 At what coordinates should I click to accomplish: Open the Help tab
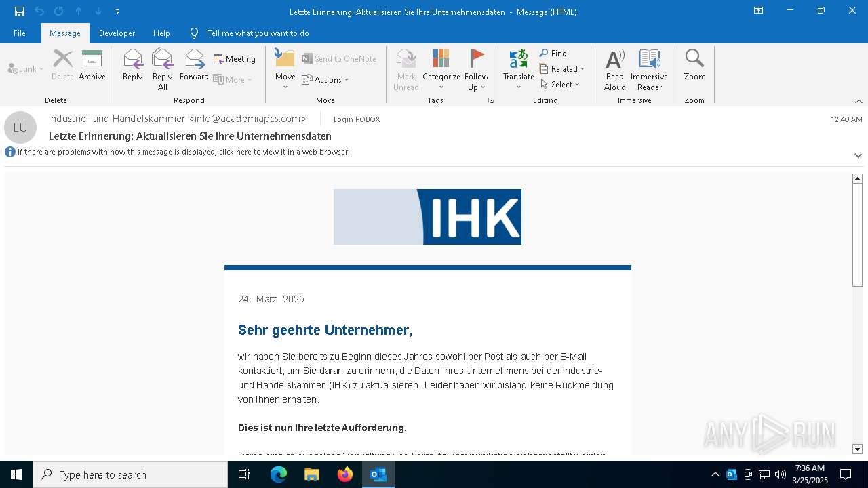pyautogui.click(x=161, y=33)
